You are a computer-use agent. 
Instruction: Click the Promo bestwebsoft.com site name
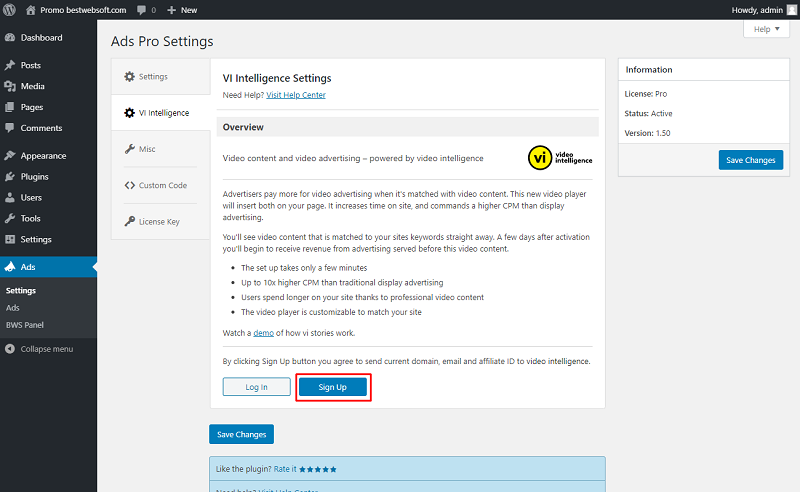click(x=83, y=10)
